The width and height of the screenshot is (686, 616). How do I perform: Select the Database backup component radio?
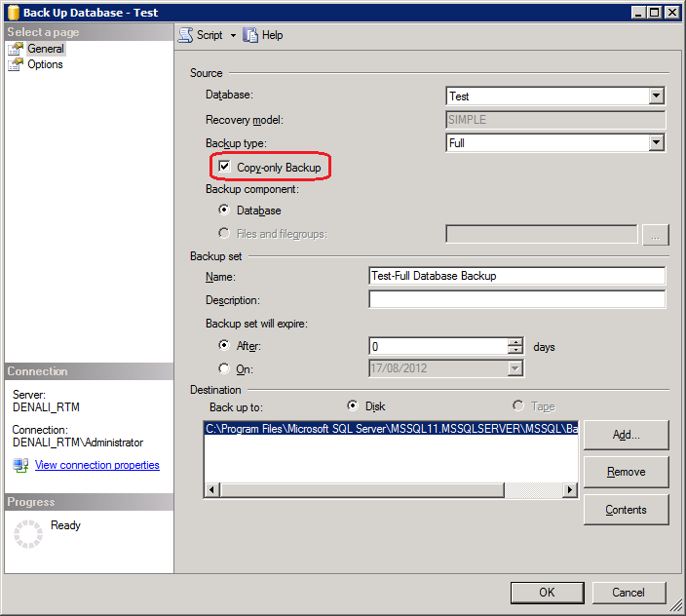click(225, 211)
